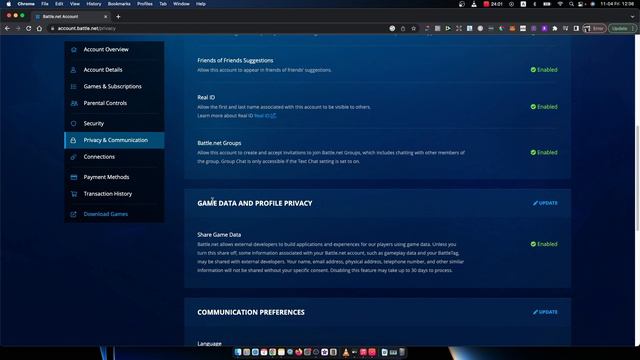Click the Games & Subscriptions list icon
The image size is (640, 360).
tap(73, 87)
